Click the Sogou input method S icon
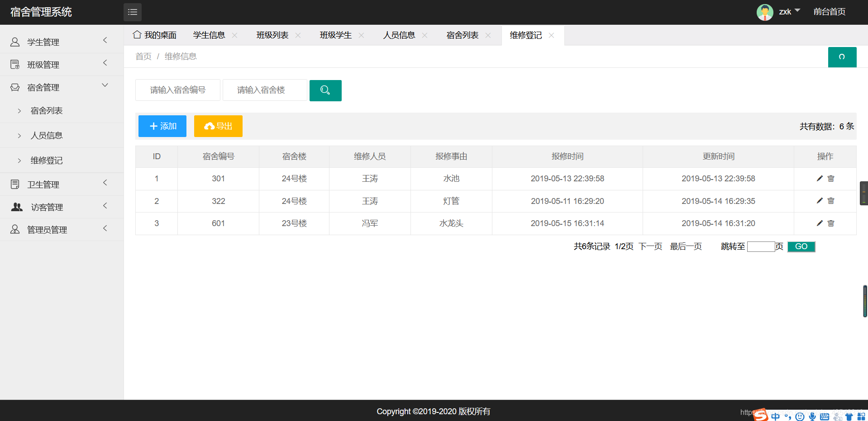The image size is (868, 421). pyautogui.click(x=761, y=414)
